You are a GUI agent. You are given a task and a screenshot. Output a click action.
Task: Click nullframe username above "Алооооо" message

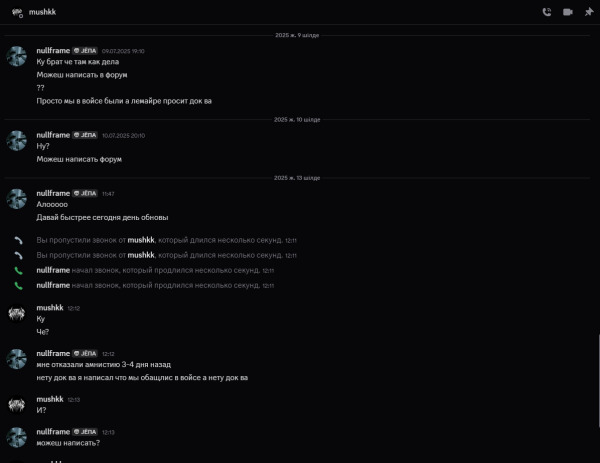coord(53,193)
